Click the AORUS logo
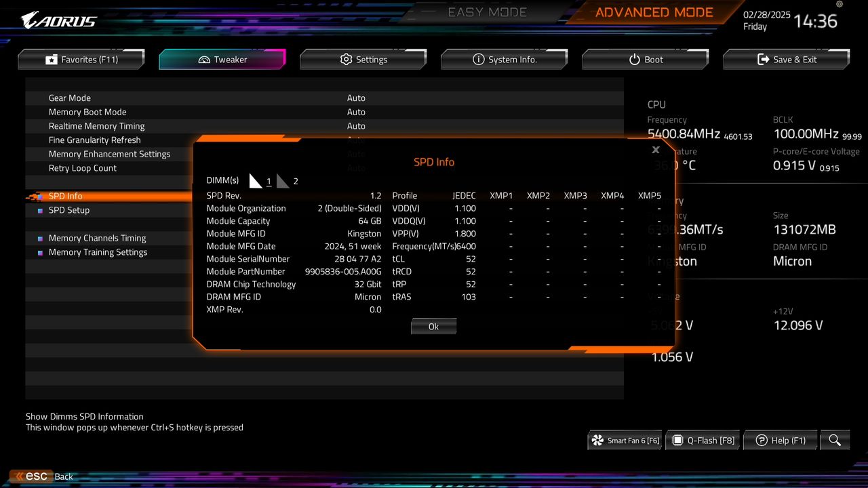The image size is (868, 488). (x=58, y=20)
